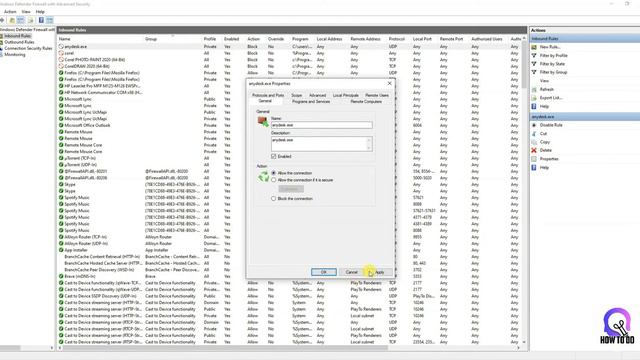640x360 pixels.
Task: Click the Description box scroll down arrow
Action: [369, 148]
